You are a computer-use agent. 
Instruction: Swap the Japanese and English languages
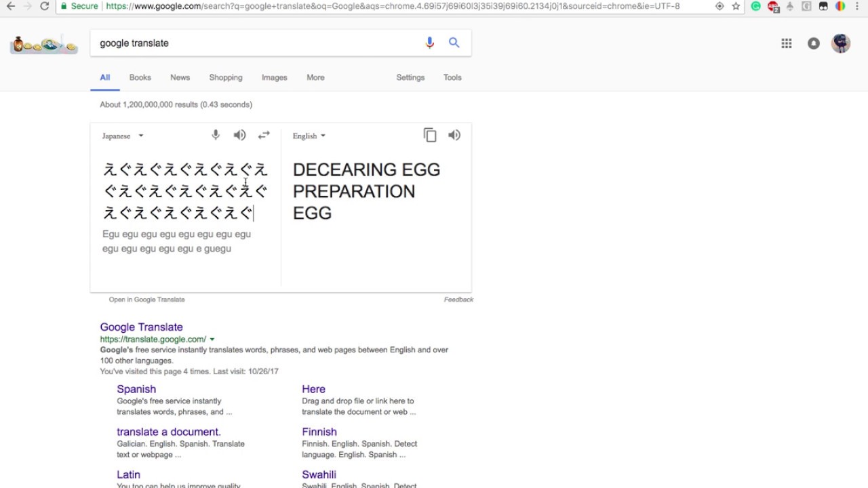264,135
